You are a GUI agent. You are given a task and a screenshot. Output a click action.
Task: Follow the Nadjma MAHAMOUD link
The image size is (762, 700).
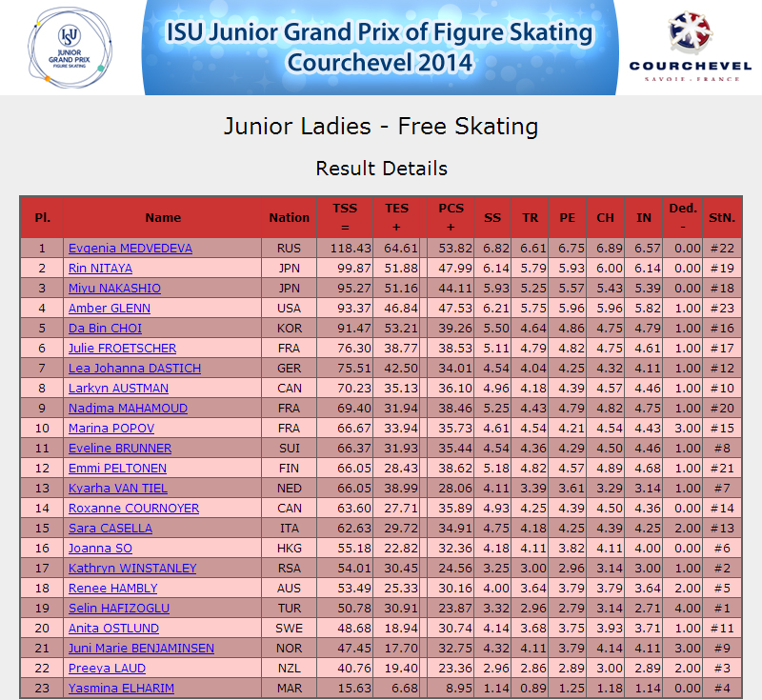pos(128,408)
